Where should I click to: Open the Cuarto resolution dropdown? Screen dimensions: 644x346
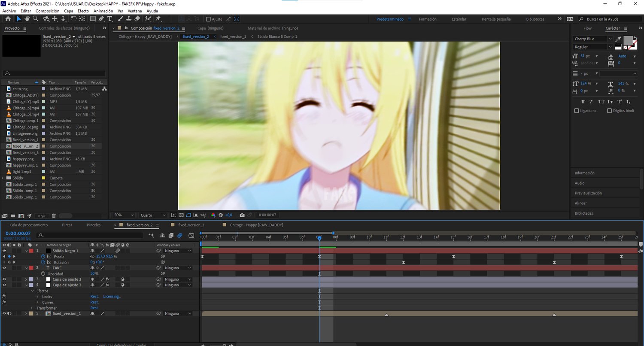click(153, 215)
